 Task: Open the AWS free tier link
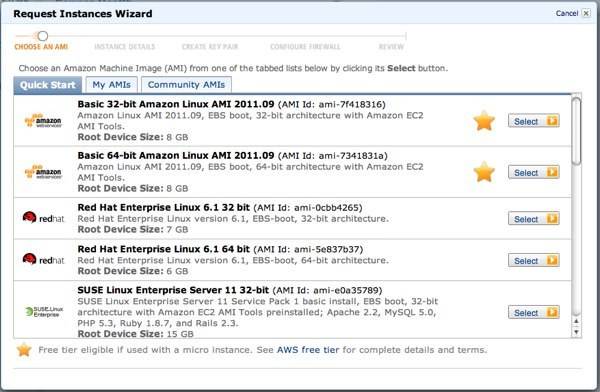pos(308,350)
